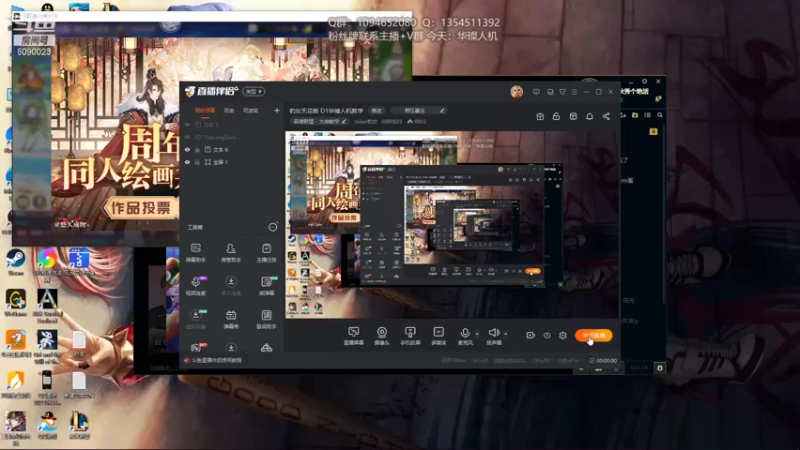The image size is (800, 450).
Task: Select the TheLongDark layer row
Action: click(x=232, y=137)
